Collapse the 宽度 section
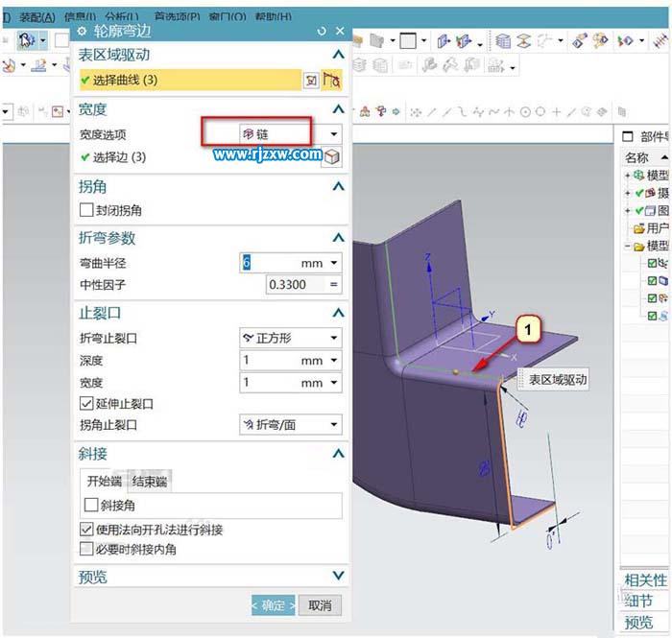 [338, 109]
